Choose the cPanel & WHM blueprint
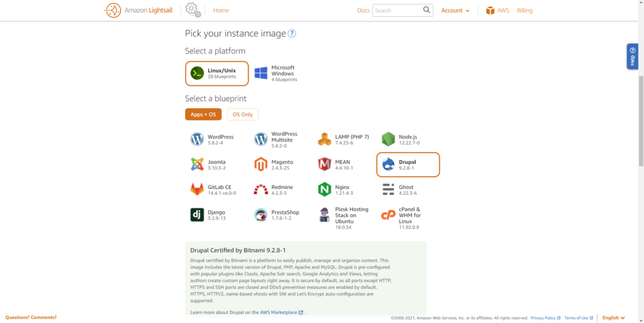Screen dimensions: 644x323 pyautogui.click(x=408, y=218)
